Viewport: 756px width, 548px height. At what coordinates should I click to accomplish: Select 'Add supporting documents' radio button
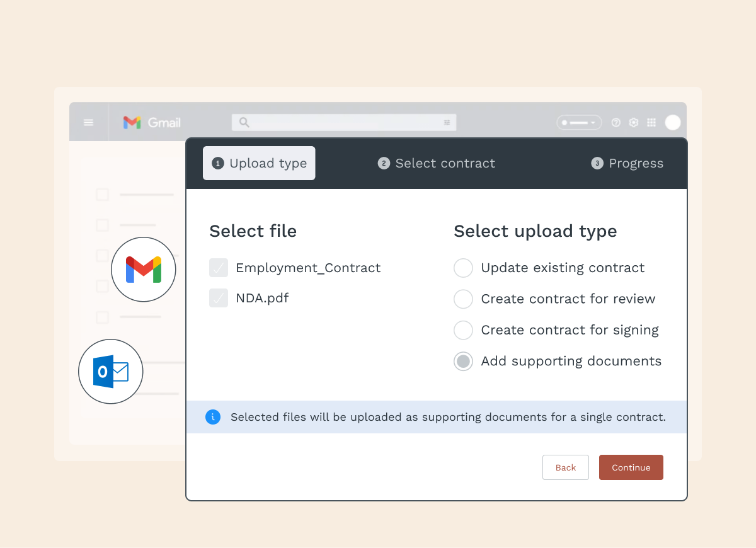[x=463, y=361]
